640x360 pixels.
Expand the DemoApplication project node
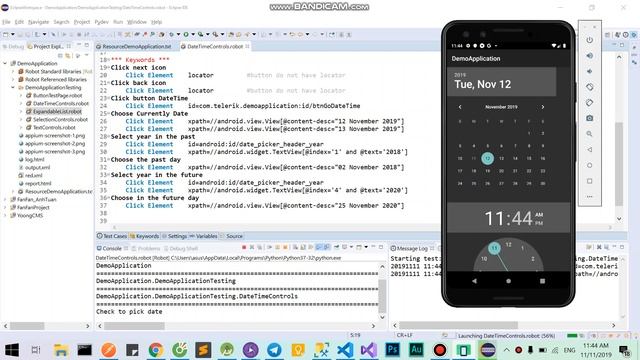(5, 63)
